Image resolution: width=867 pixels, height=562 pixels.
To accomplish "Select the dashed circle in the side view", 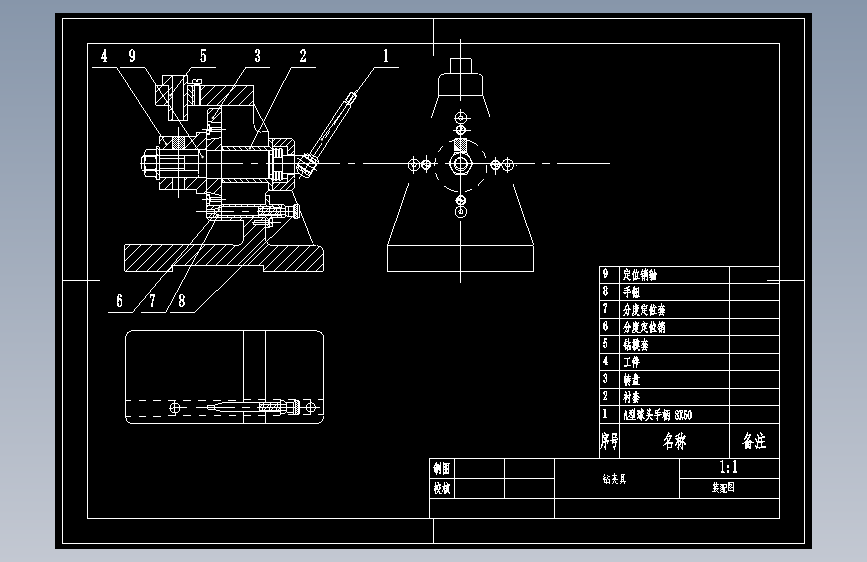I will tap(461, 164).
